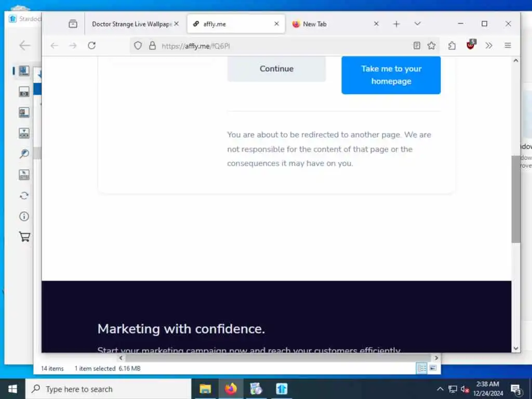
Task: Click scroll down arrow of page scrollbar
Action: point(516,349)
